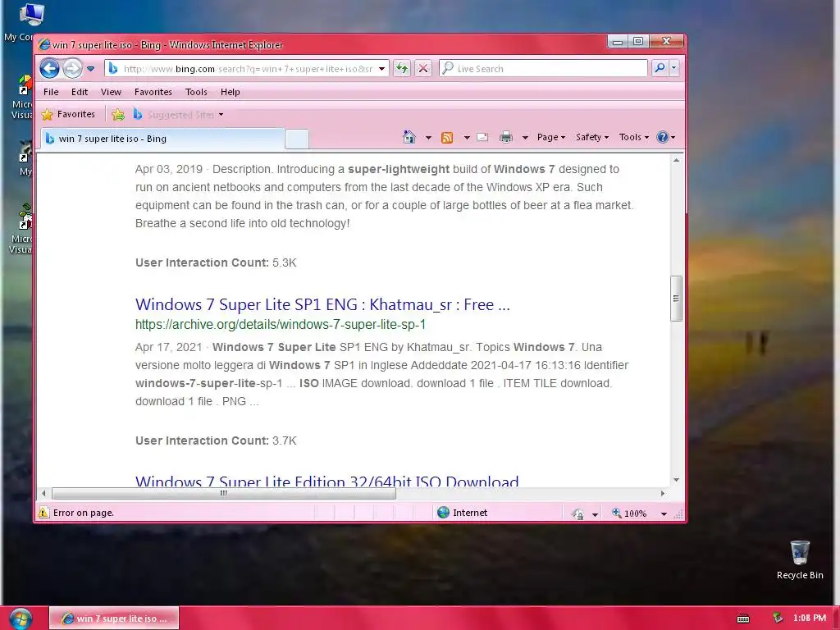This screenshot has width=840, height=630.
Task: Open the Favorites menu
Action: click(x=153, y=92)
